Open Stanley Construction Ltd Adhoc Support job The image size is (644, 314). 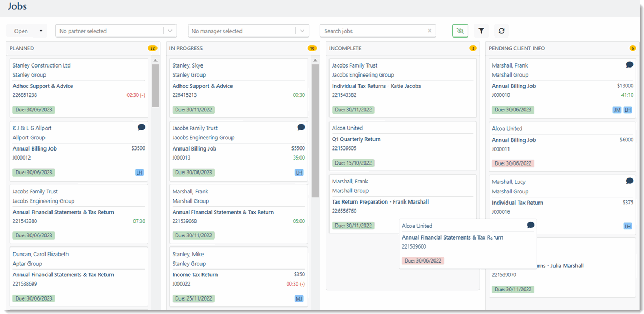43,86
